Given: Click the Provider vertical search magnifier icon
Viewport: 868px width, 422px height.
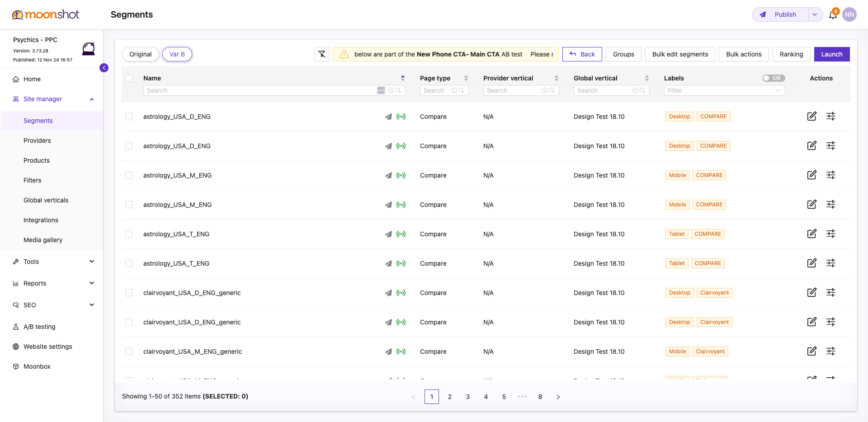Looking at the screenshot, I should tap(552, 90).
